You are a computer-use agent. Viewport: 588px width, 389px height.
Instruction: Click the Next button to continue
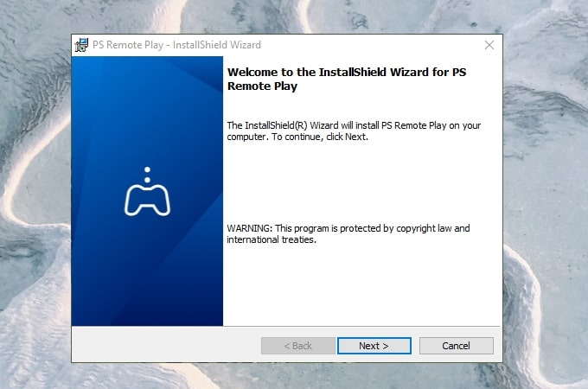click(374, 346)
